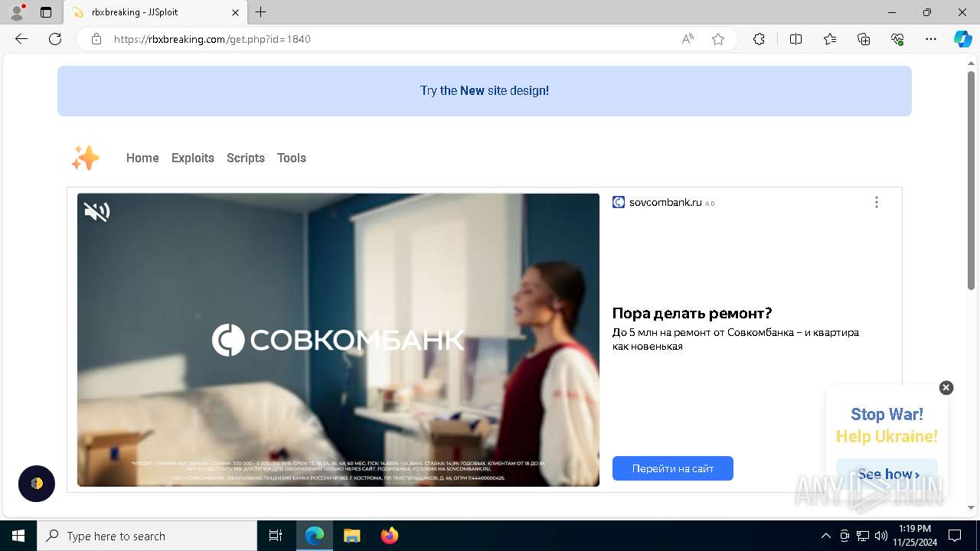Open Microsoft Edge taskbar icon
The width and height of the screenshot is (980, 551).
click(x=315, y=536)
